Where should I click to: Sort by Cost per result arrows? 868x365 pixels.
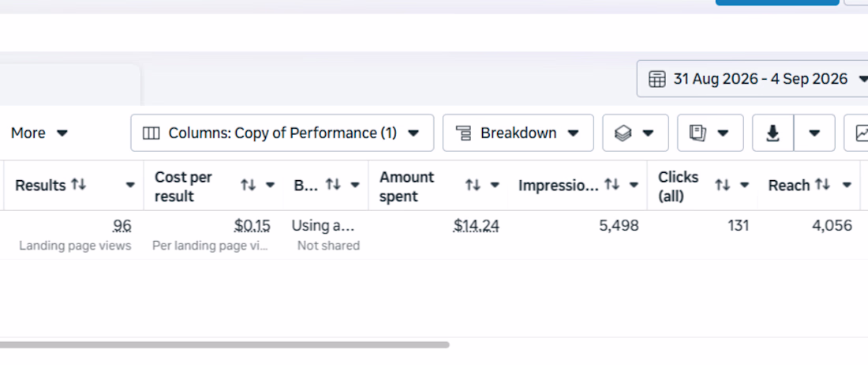248,185
